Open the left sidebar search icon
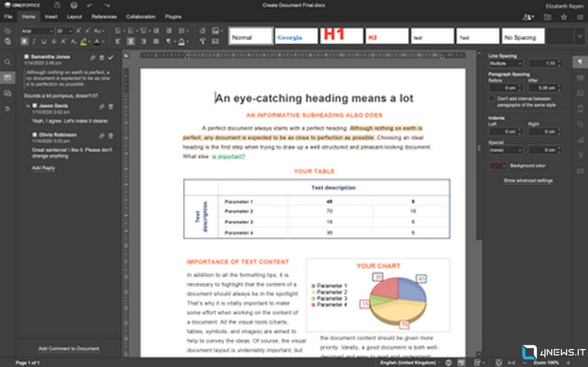Screen dimensions: 588x367 (8, 62)
